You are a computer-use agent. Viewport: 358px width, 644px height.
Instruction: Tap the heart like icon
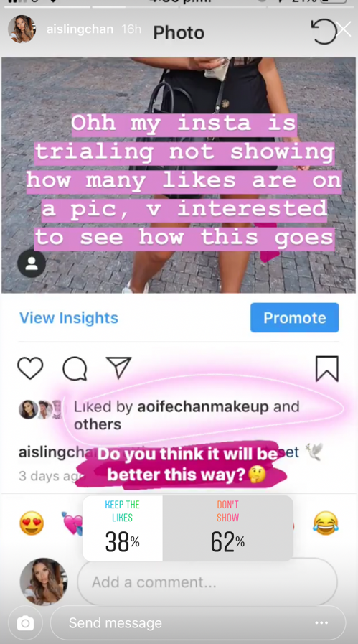tap(30, 368)
